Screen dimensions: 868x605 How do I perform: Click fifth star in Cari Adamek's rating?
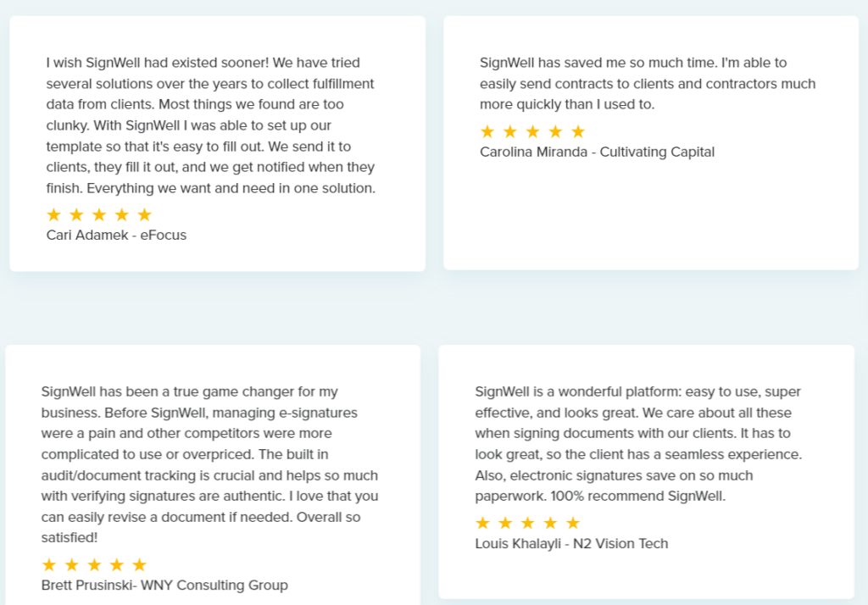[x=145, y=214]
